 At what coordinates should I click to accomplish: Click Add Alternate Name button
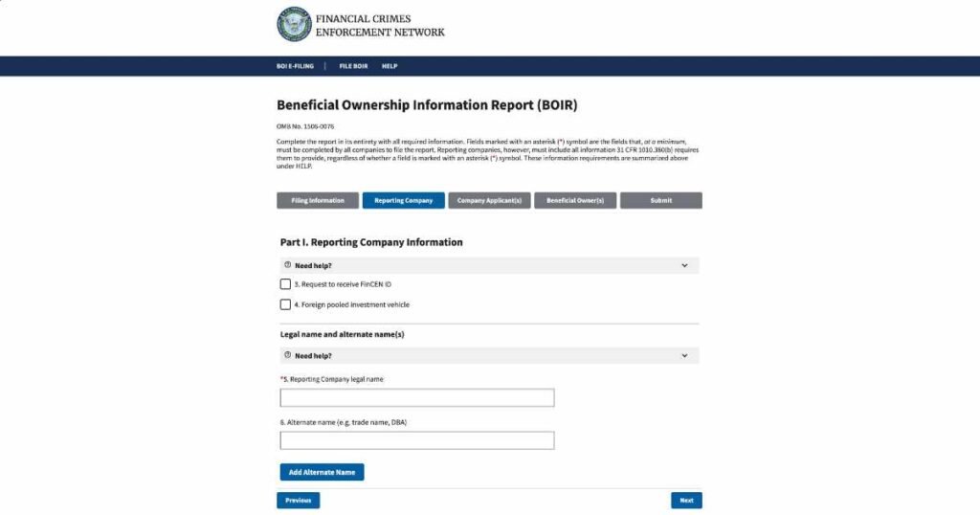pos(322,473)
